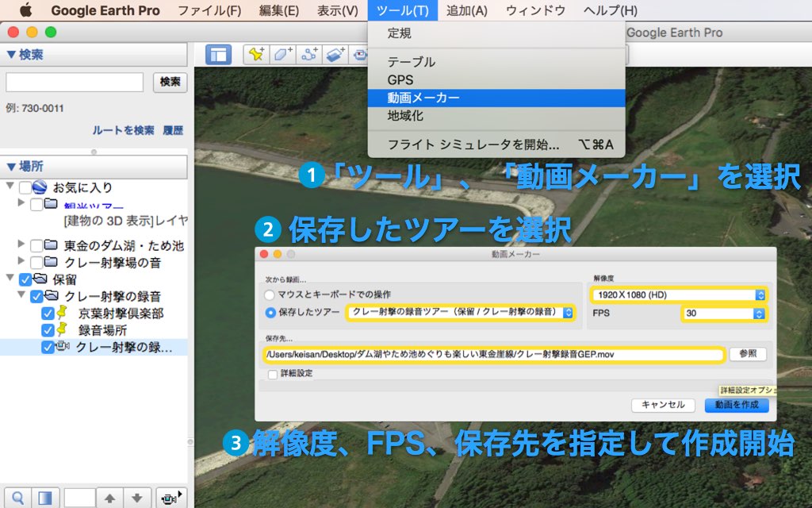Click the 検索 search button

point(170,82)
